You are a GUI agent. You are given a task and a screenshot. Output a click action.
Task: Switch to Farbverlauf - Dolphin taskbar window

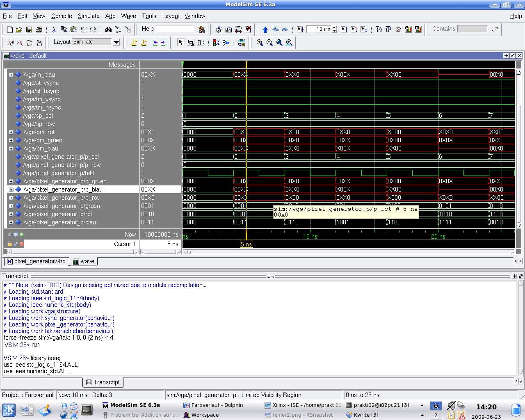[x=214, y=405]
